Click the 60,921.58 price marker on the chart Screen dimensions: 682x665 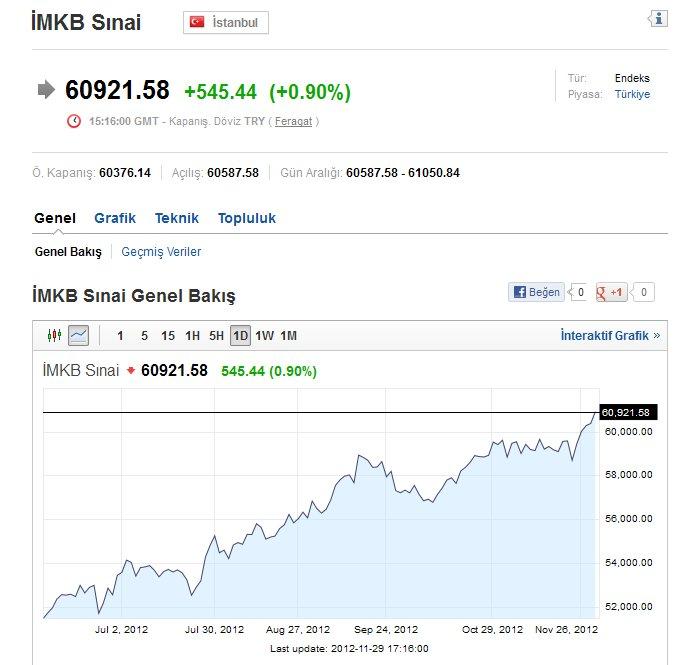point(626,412)
